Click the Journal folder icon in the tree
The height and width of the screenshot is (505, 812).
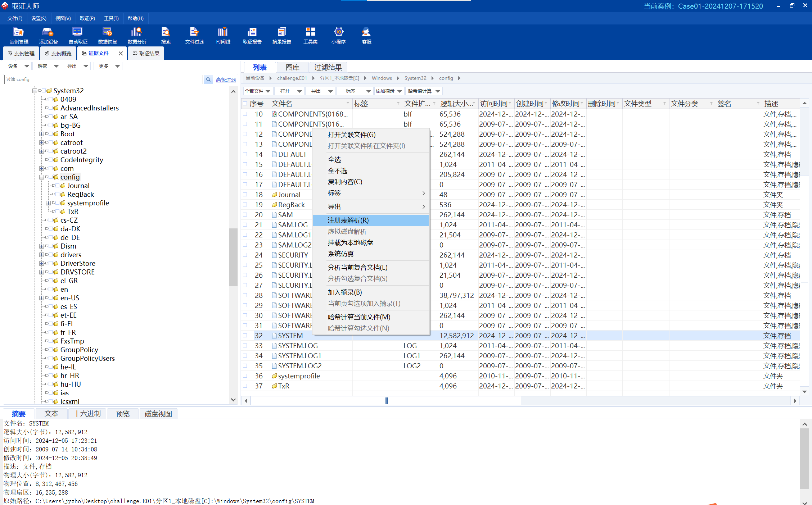[63, 186]
